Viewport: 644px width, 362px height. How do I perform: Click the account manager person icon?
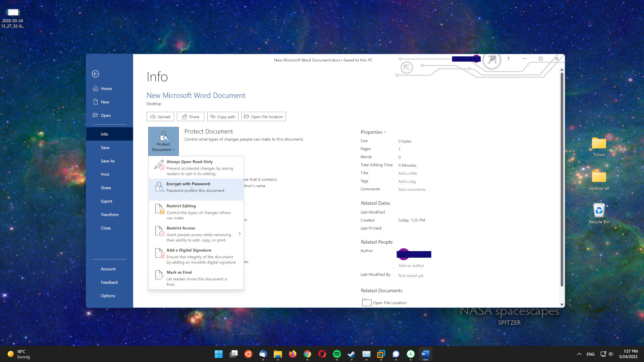pyautogui.click(x=492, y=59)
